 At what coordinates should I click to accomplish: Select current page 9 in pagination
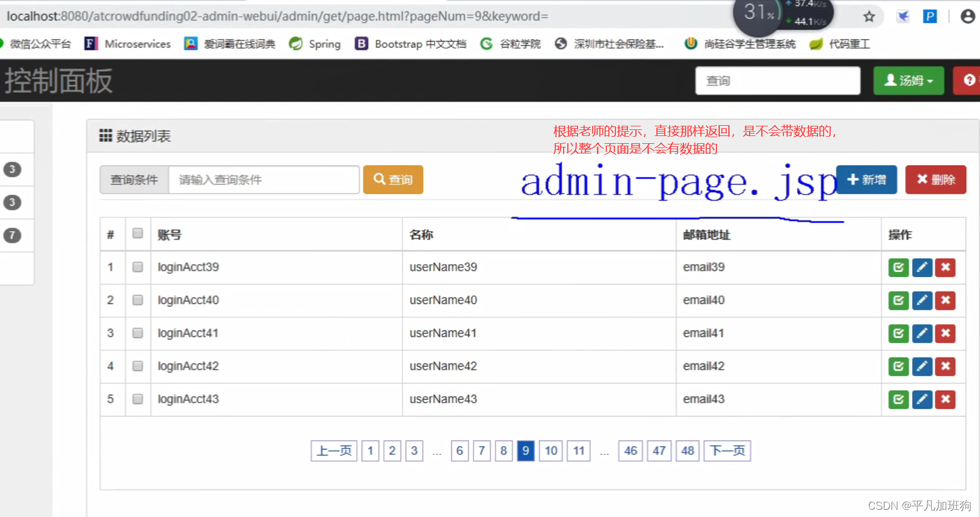click(x=526, y=451)
